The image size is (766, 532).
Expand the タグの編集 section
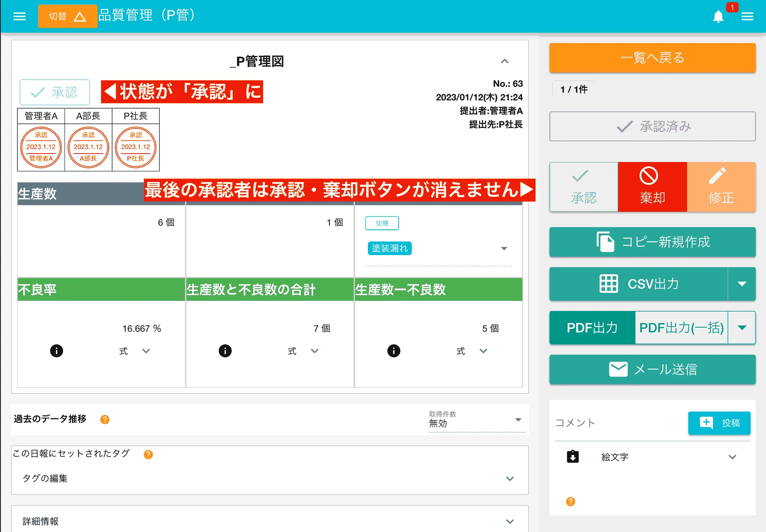[510, 479]
